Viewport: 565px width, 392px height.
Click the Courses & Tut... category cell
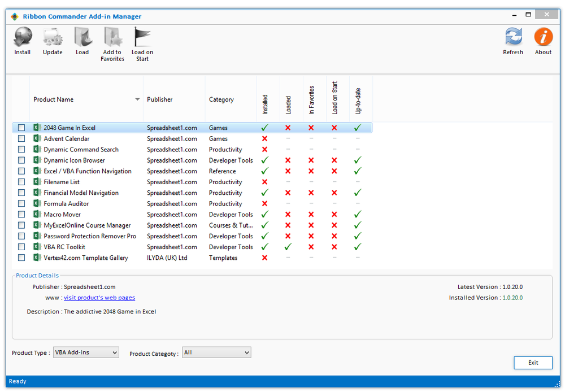point(231,225)
